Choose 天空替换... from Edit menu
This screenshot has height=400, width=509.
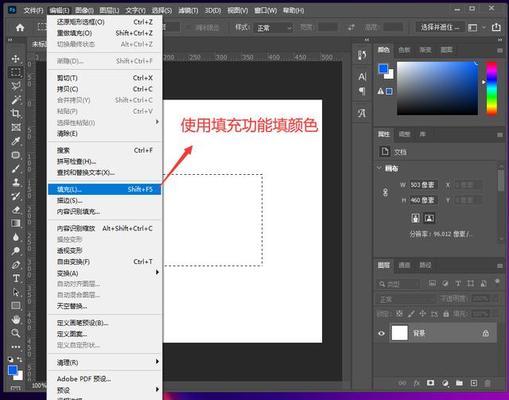click(104, 306)
